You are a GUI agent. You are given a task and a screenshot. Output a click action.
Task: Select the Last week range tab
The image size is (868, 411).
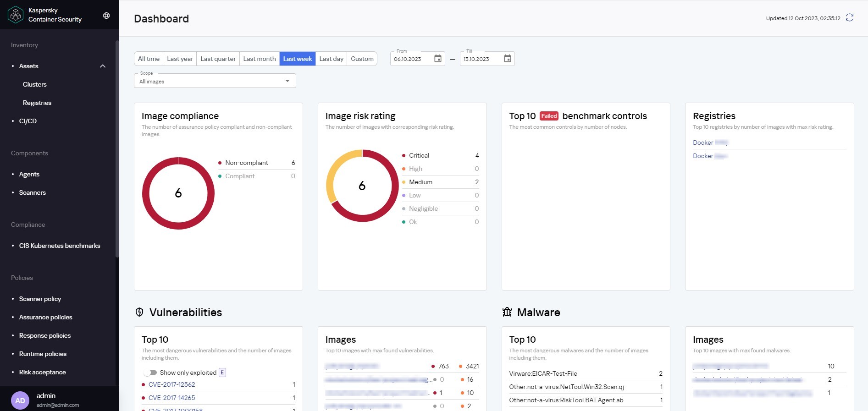298,59
